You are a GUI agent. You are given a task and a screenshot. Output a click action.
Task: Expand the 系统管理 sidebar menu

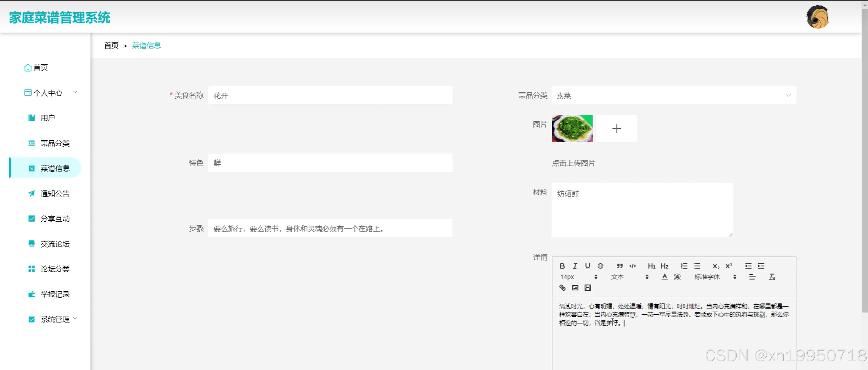[x=53, y=319]
